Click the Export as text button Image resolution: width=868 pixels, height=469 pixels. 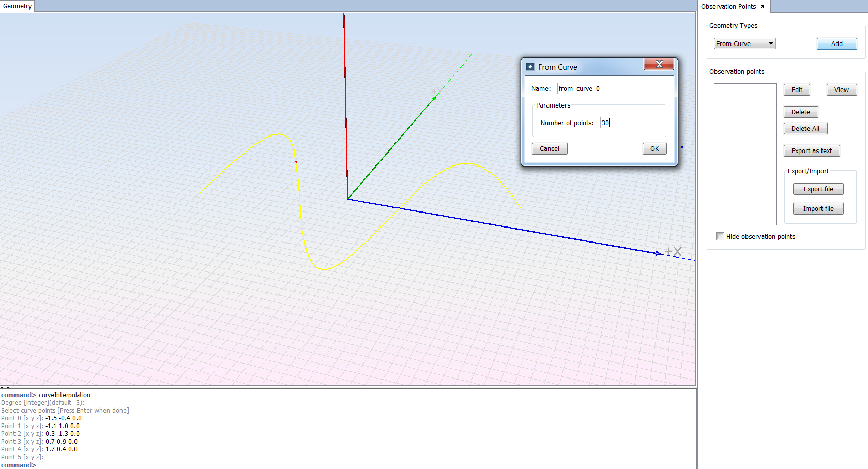click(x=811, y=151)
